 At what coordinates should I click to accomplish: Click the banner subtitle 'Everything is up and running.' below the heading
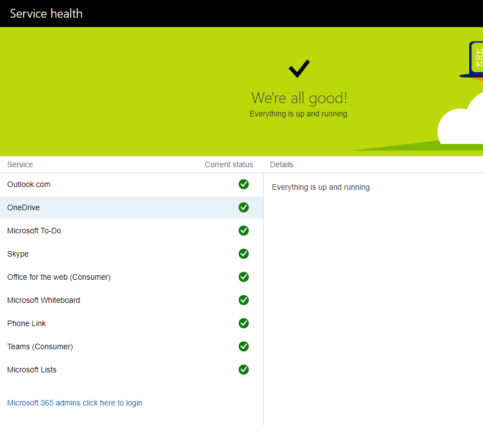pyautogui.click(x=299, y=114)
